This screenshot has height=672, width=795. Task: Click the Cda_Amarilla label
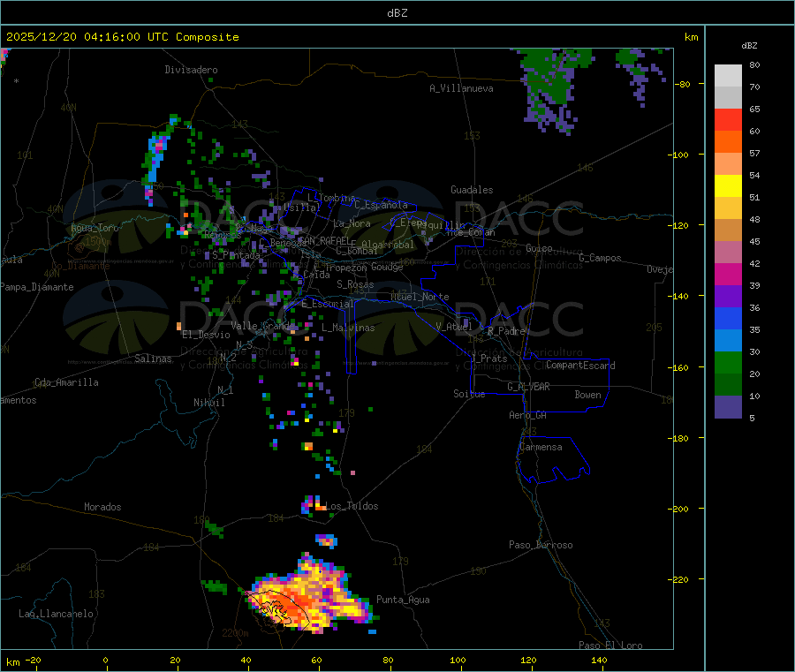(x=66, y=382)
